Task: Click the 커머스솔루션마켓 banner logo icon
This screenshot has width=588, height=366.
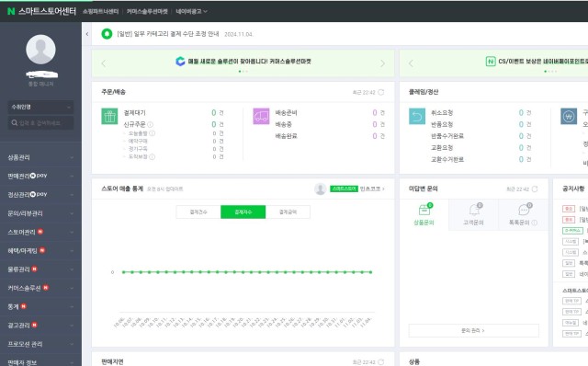Action: click(x=180, y=62)
